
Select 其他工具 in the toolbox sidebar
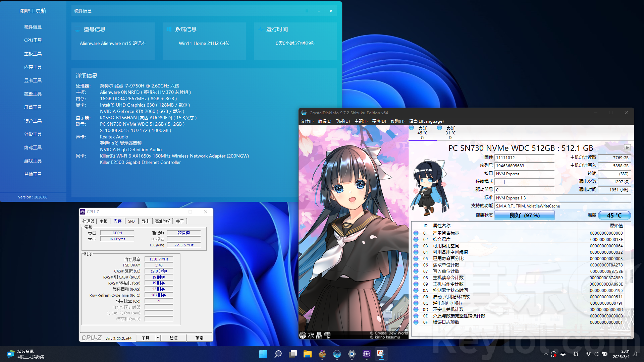point(33,174)
